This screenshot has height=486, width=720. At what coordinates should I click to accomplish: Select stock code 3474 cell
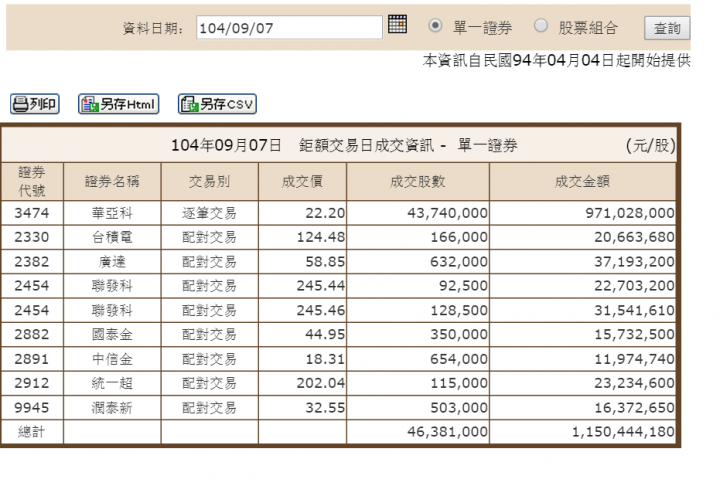(x=32, y=213)
